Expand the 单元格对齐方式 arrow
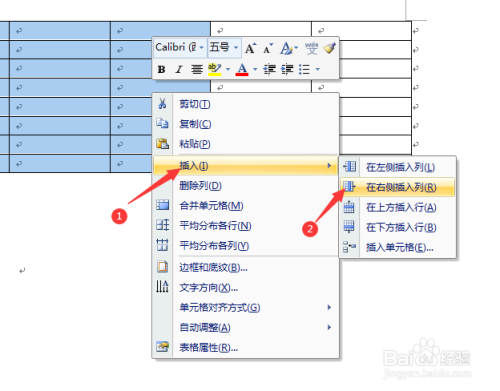 pos(329,307)
